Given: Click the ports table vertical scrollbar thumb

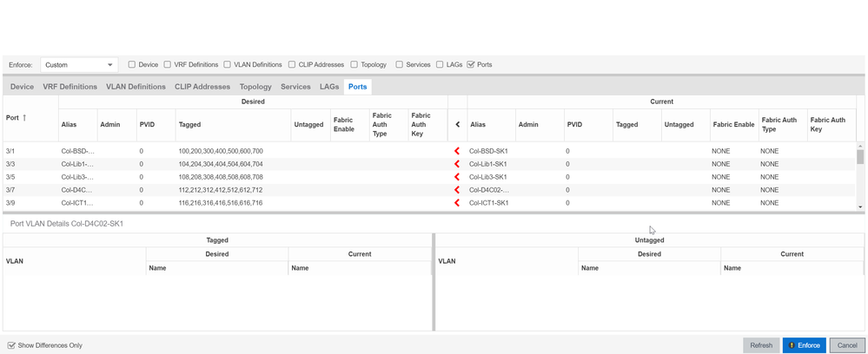Looking at the screenshot, I should click(x=860, y=157).
